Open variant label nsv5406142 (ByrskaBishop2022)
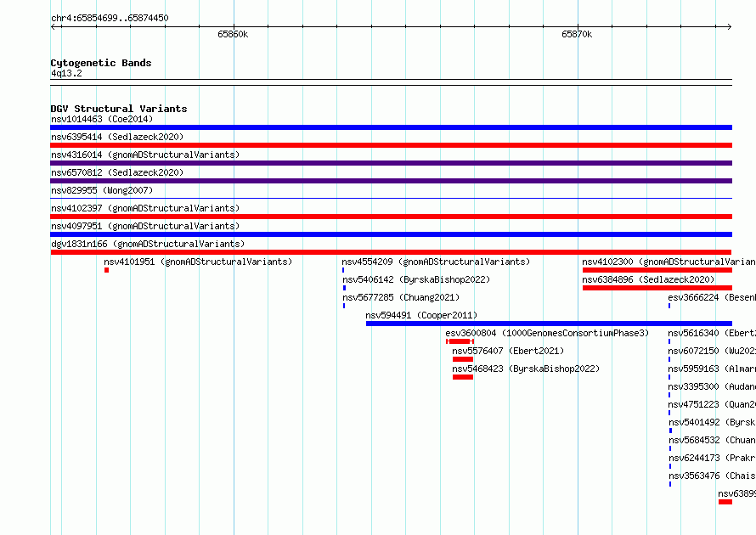 pos(416,279)
